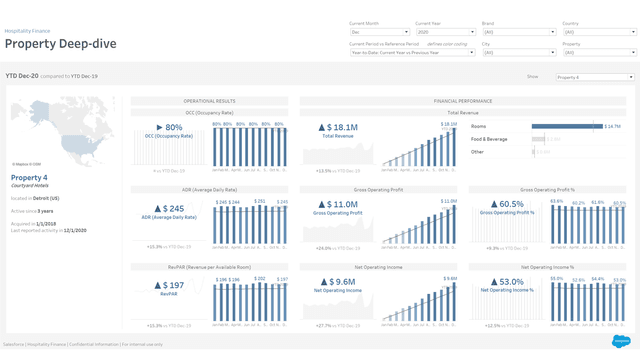Screen dimensions: 640x363
Task: Expand the Brand filter dropdown
Action: click(x=519, y=32)
